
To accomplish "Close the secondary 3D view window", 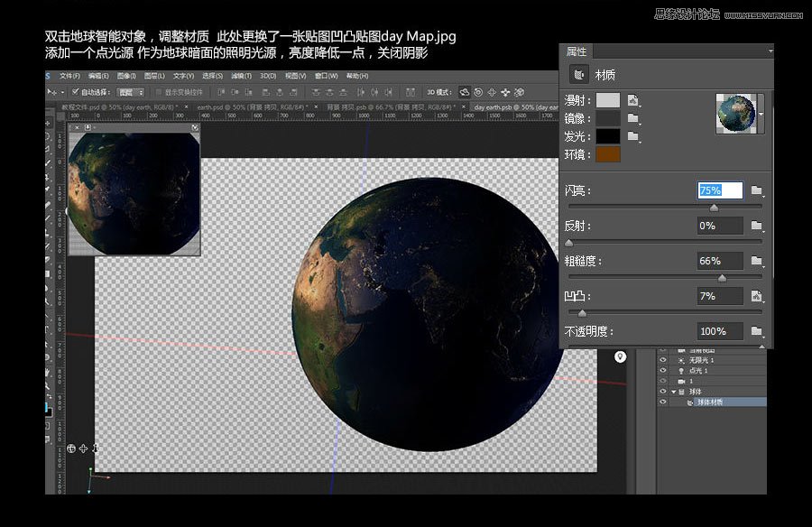I will click(x=78, y=127).
